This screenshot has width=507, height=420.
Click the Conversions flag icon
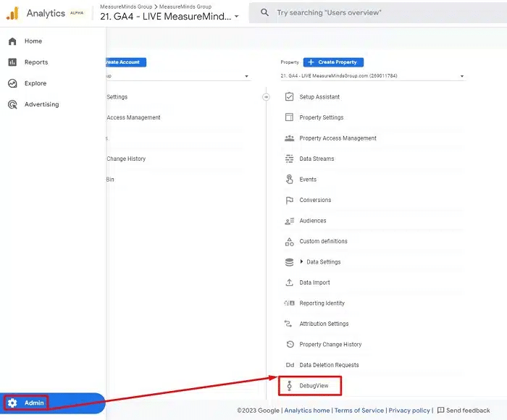(289, 200)
